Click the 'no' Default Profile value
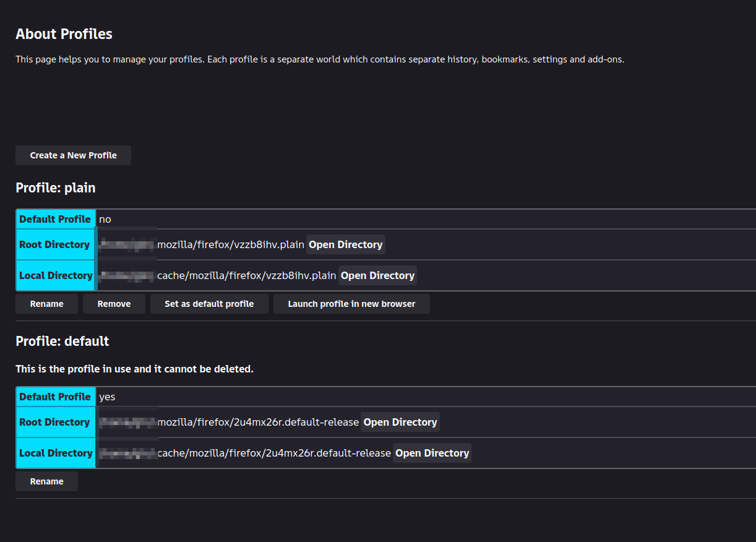This screenshot has height=542, width=756. [x=105, y=219]
